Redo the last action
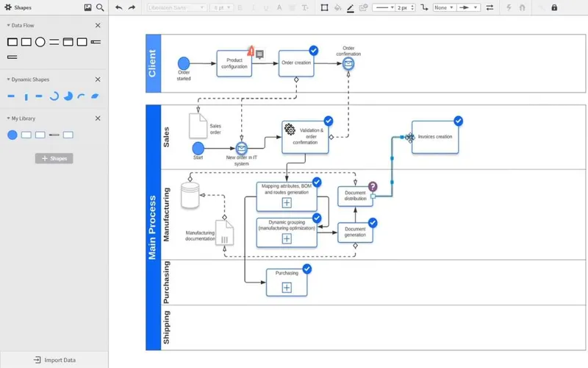 [x=132, y=7]
